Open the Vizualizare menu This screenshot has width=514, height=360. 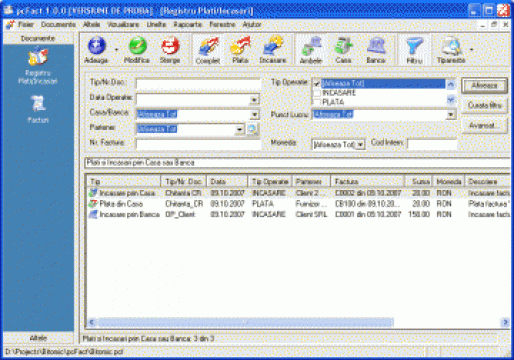123,24
